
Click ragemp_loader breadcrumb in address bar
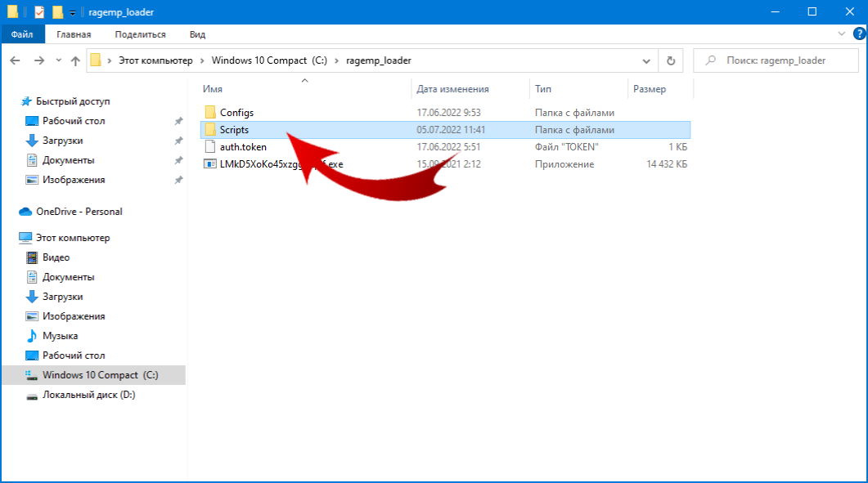click(x=379, y=60)
